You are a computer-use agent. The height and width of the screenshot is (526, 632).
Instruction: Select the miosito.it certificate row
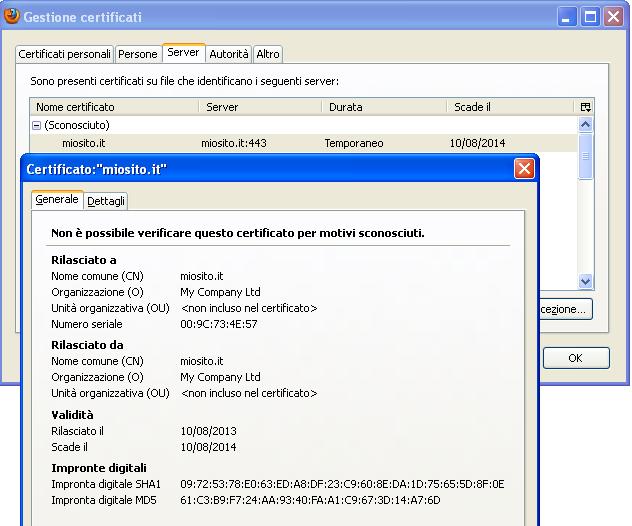pyautogui.click(x=304, y=143)
